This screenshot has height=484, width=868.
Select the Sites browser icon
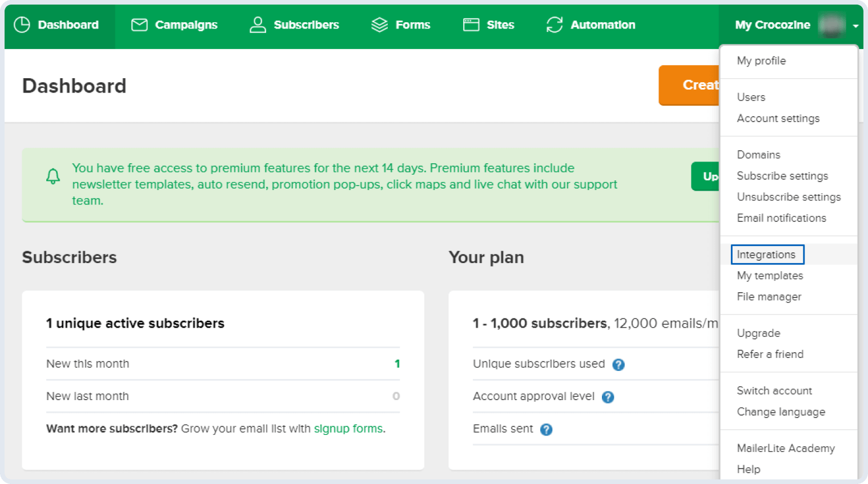pyautogui.click(x=470, y=25)
